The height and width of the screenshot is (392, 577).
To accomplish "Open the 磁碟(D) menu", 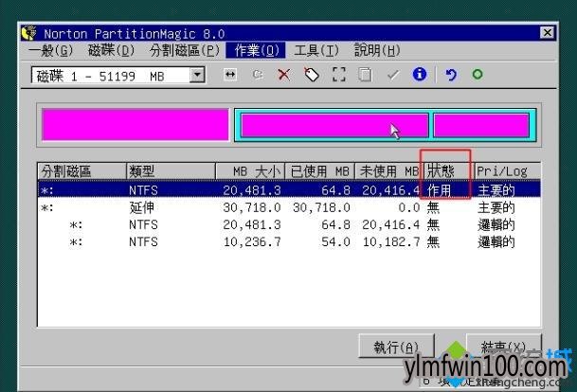I will click(112, 50).
